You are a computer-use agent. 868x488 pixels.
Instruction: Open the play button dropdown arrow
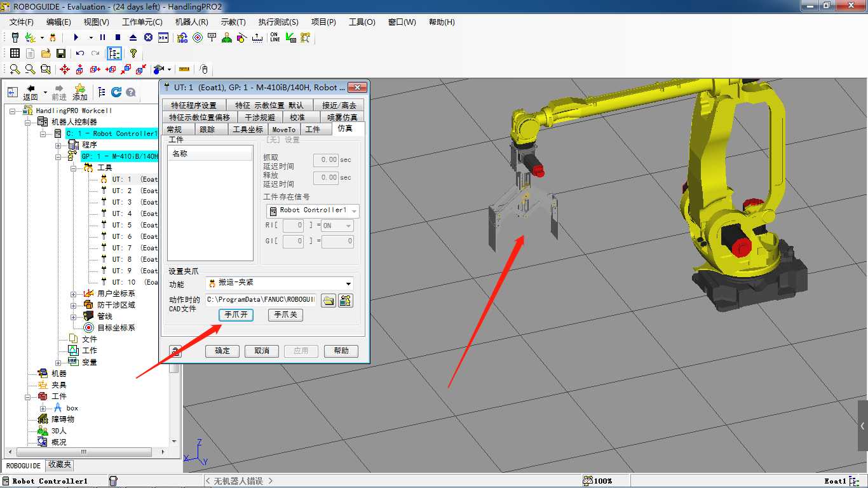click(91, 37)
